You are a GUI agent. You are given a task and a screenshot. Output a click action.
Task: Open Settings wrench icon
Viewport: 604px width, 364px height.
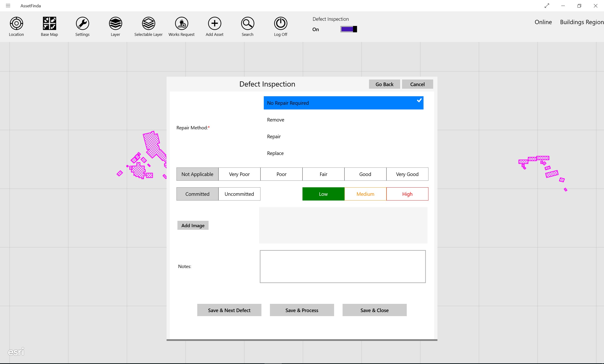[82, 24]
